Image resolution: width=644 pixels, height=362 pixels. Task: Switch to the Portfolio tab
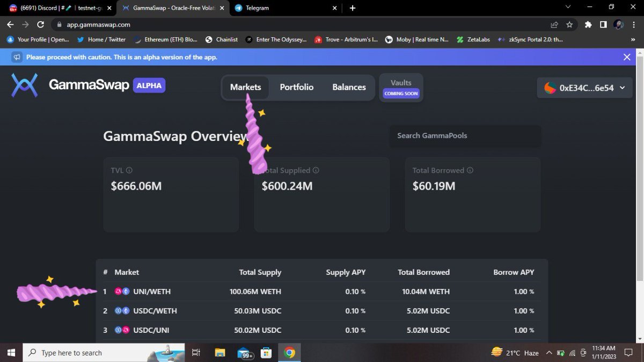(297, 87)
